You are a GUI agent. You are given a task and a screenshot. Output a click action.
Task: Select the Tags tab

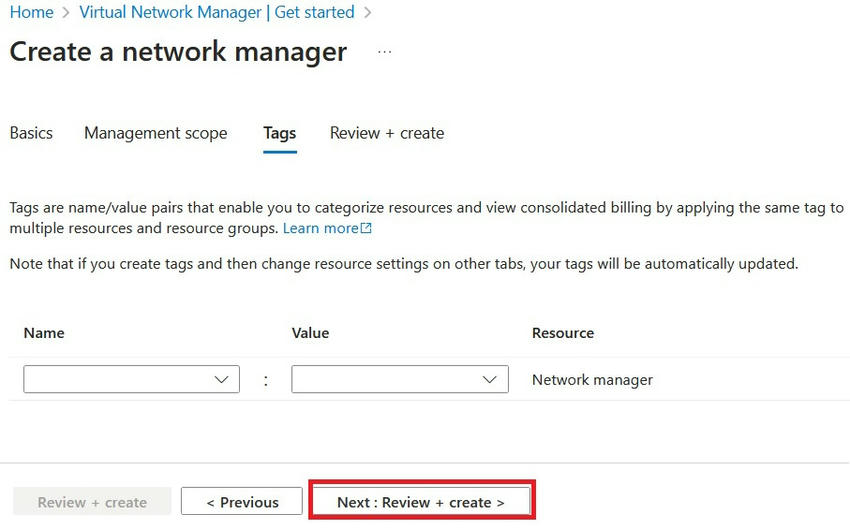(280, 133)
